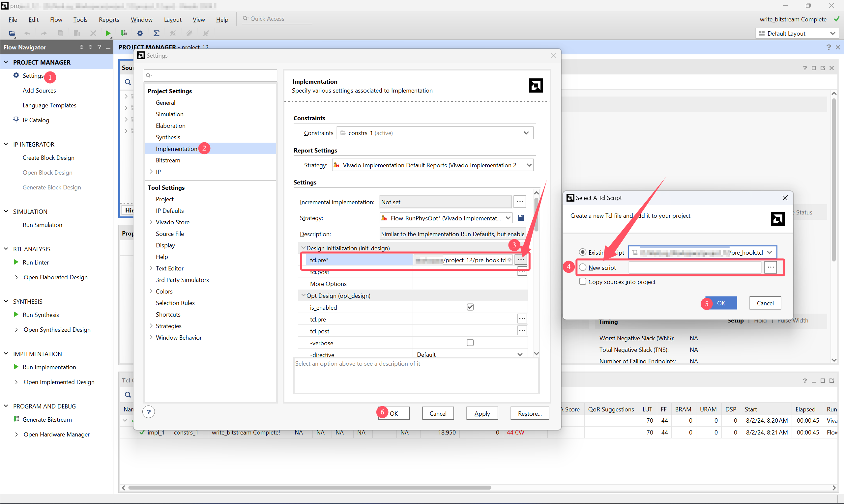Browse for Opt Design tcl.pre script
Image resolution: width=844 pixels, height=504 pixels.
522,319
